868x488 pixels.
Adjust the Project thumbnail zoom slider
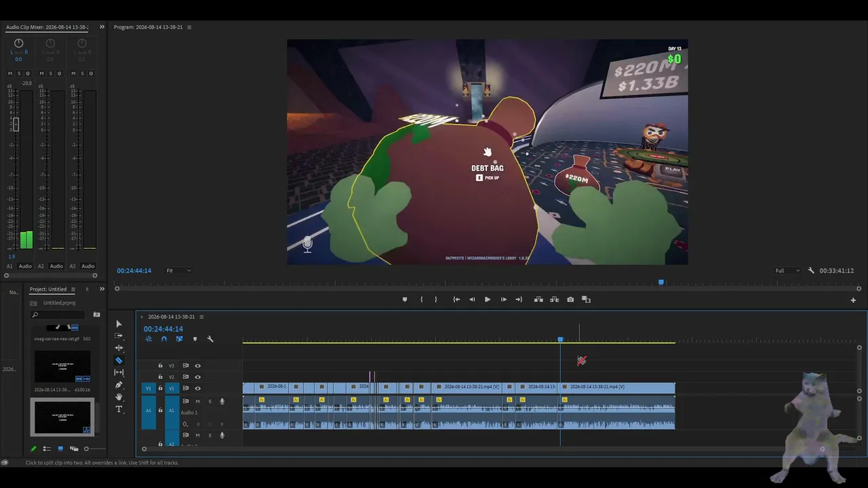pyautogui.click(x=86, y=449)
